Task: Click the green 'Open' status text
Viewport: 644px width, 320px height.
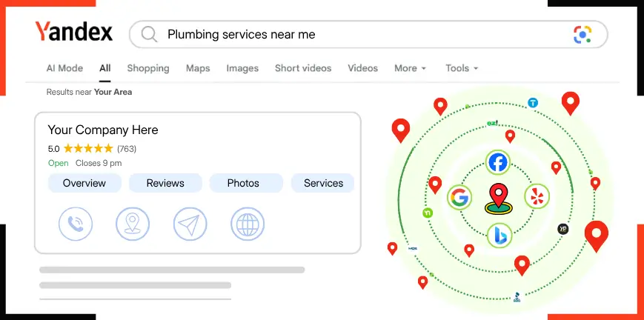Action: coord(59,164)
